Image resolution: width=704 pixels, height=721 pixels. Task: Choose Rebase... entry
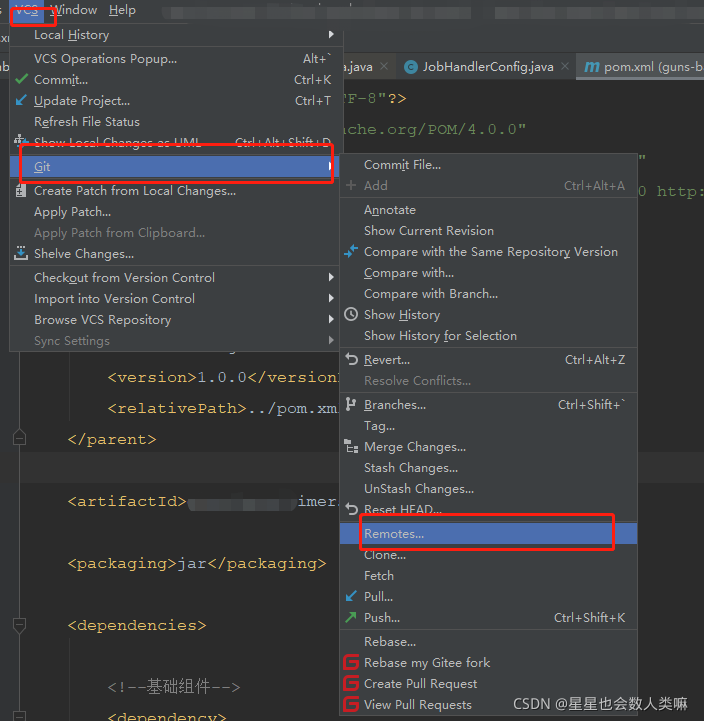[488, 641]
